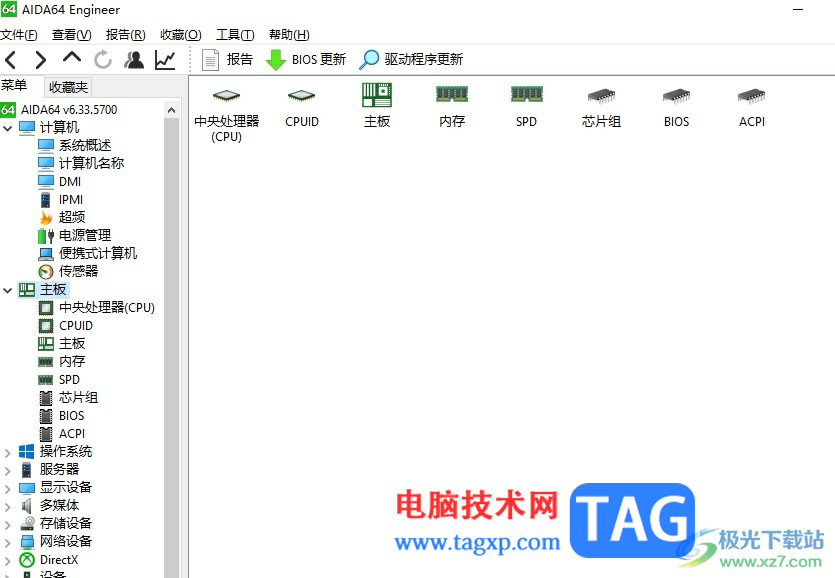Minimize the AIDA64 Engineer window
The width and height of the screenshot is (835, 578).
tap(798, 10)
